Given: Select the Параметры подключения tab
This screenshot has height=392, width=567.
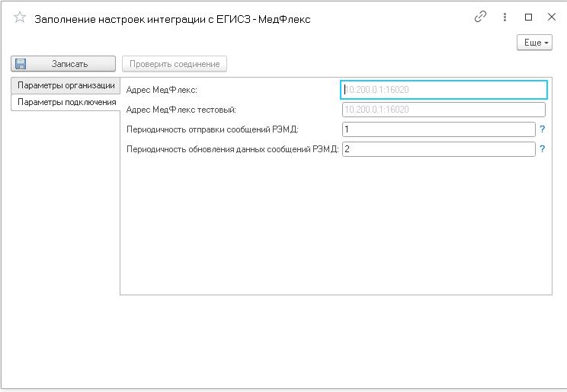Looking at the screenshot, I should (x=66, y=102).
